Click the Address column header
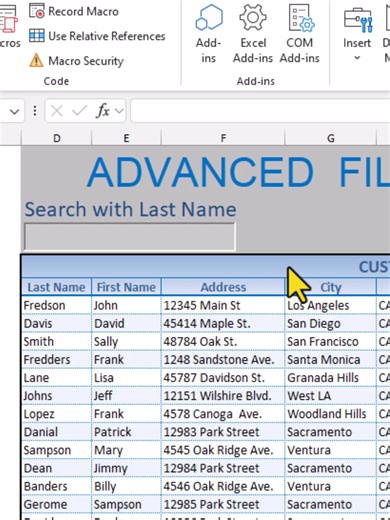390x520 pixels. click(223, 287)
